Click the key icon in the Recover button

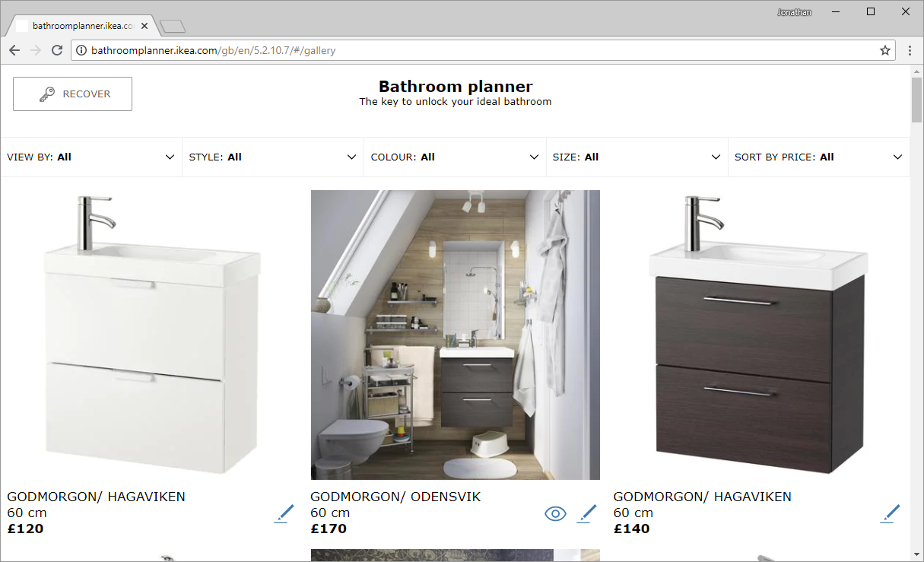point(47,94)
